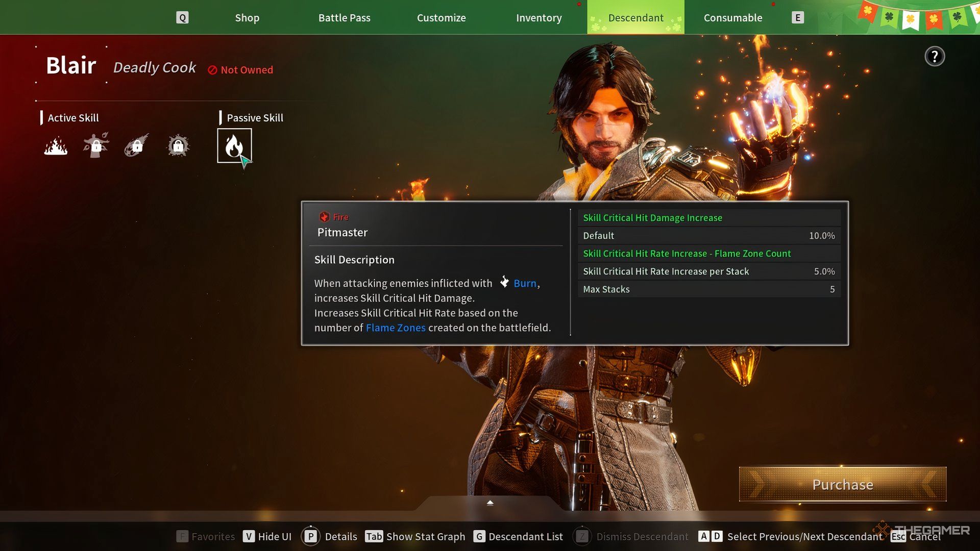The width and height of the screenshot is (980, 551).
Task: Click the P key icon for Details
Action: point(310,536)
